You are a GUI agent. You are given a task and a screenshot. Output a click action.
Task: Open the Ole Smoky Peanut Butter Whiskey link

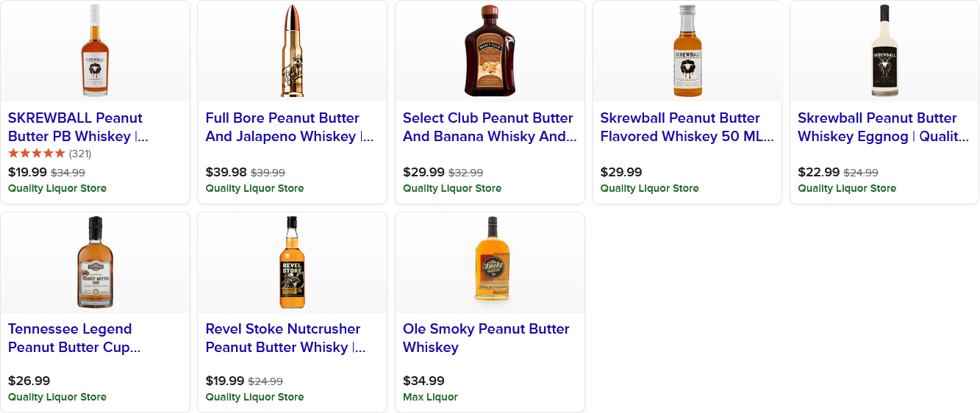(486, 338)
